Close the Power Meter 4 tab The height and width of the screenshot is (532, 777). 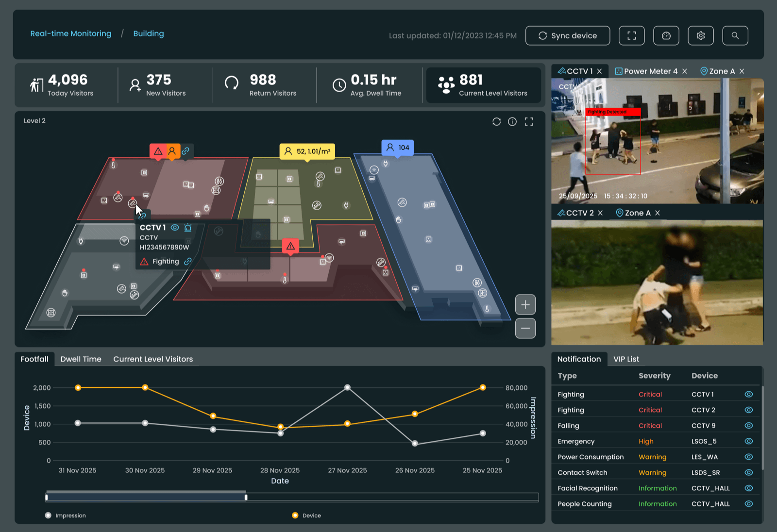(x=684, y=71)
